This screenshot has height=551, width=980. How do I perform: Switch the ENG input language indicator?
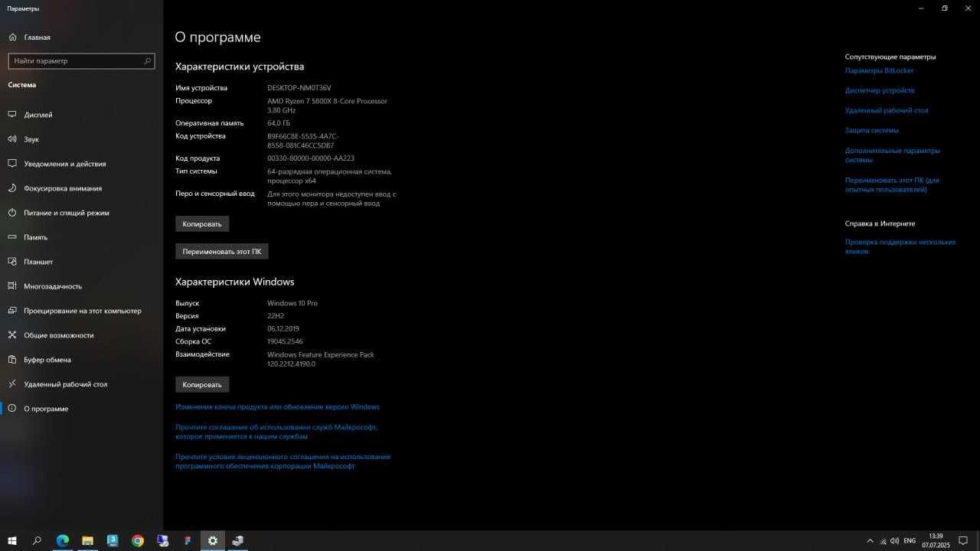(910, 541)
